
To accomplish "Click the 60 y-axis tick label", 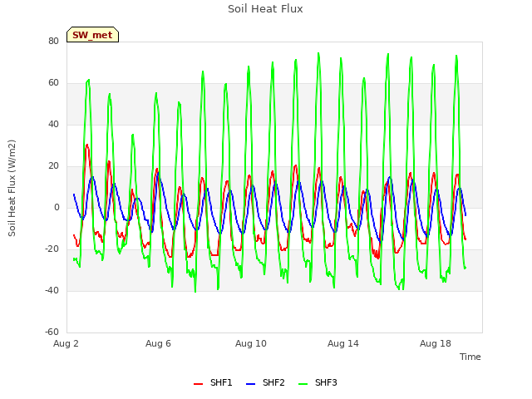I will 53,83.
